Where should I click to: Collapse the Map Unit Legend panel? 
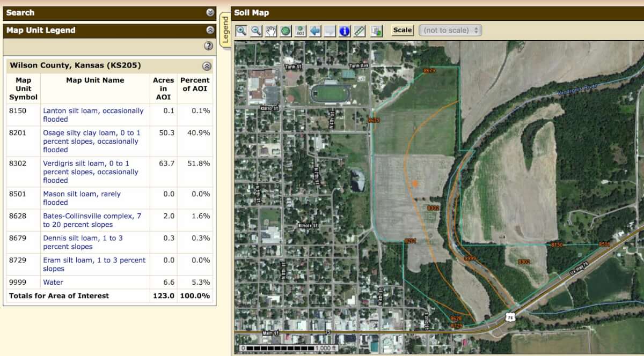click(x=210, y=31)
